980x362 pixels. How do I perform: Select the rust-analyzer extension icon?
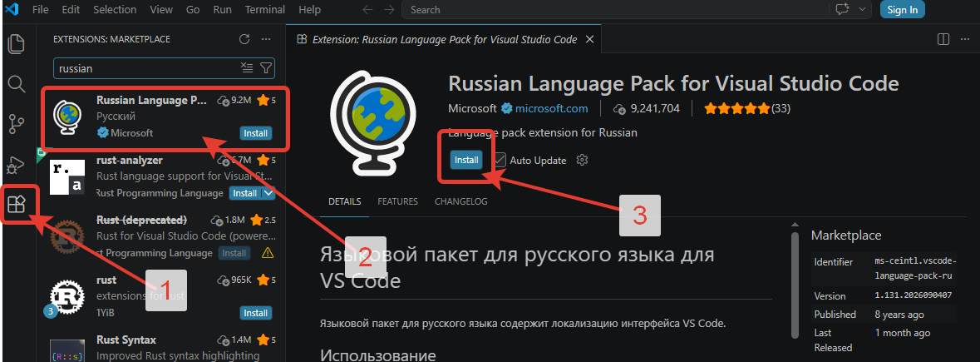66,177
